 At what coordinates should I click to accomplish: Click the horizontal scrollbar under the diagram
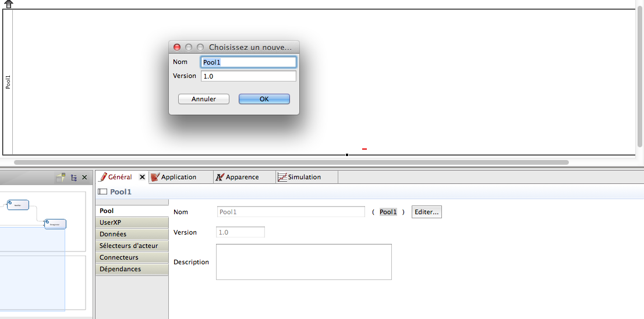tap(291, 162)
